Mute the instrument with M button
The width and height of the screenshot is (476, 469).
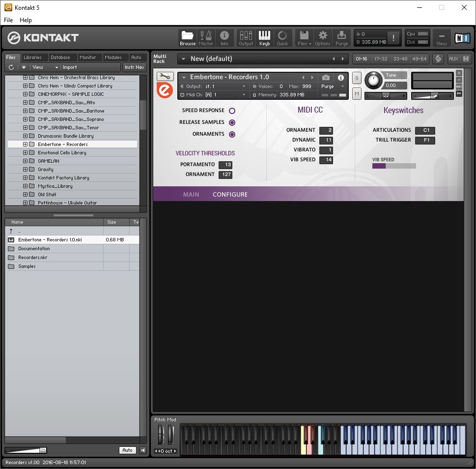357,94
